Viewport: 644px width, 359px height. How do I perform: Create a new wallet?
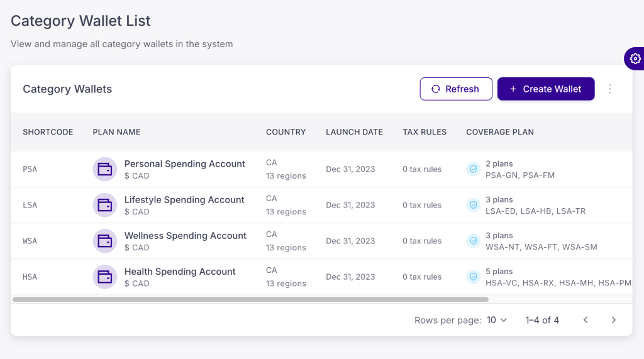[545, 89]
